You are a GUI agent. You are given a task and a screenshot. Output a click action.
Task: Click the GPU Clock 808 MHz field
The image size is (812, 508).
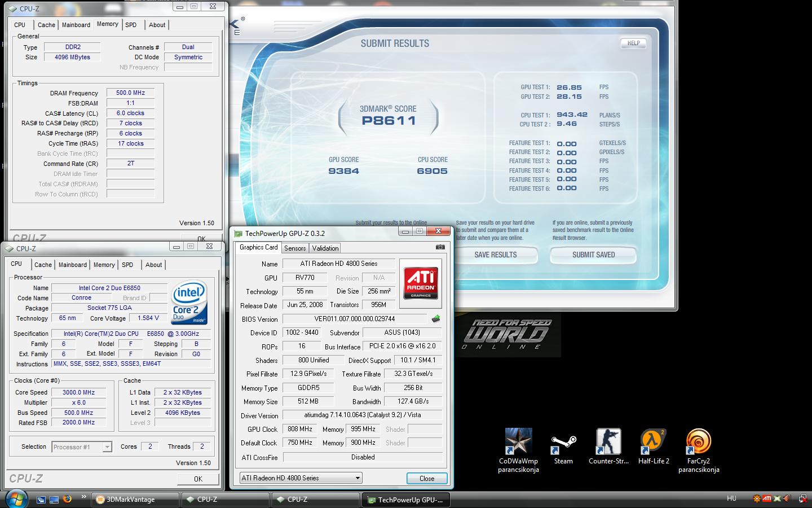point(300,429)
